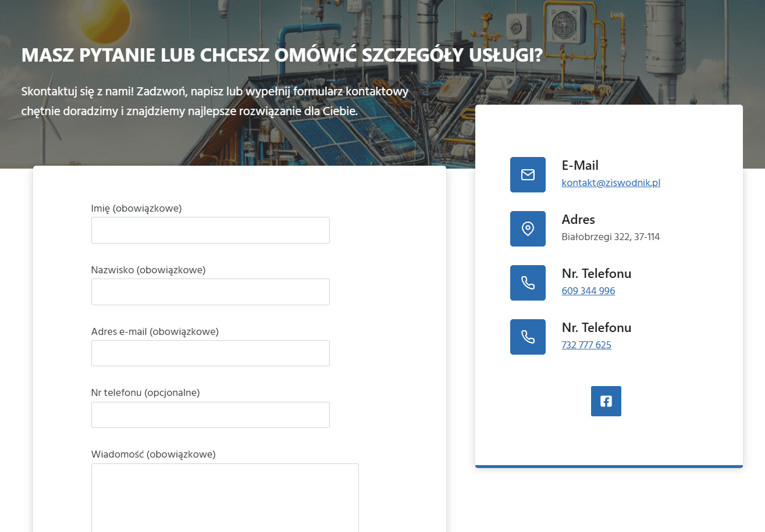Click the 'Białobrzegi 322, 37-114' address text

coord(611,237)
